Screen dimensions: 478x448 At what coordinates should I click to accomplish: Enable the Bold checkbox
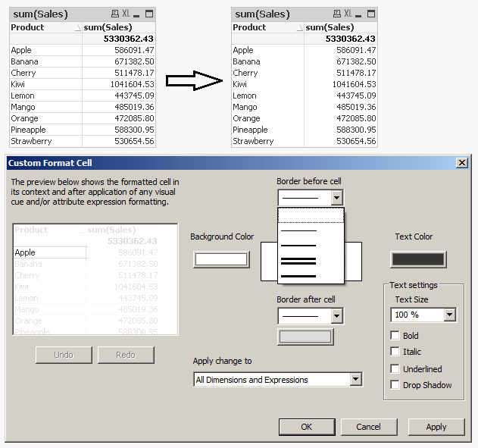click(x=395, y=336)
